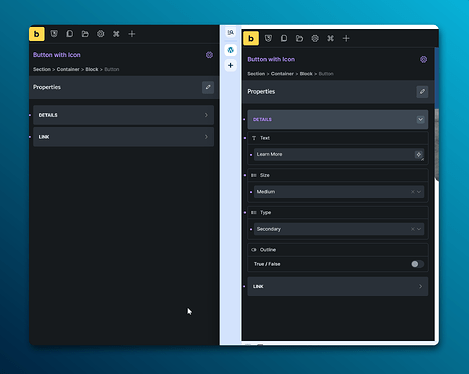Viewport: 469px width, 374px height.
Task: Open the folder icon in the expanded-Details panel toolbar
Action: [x=299, y=38]
